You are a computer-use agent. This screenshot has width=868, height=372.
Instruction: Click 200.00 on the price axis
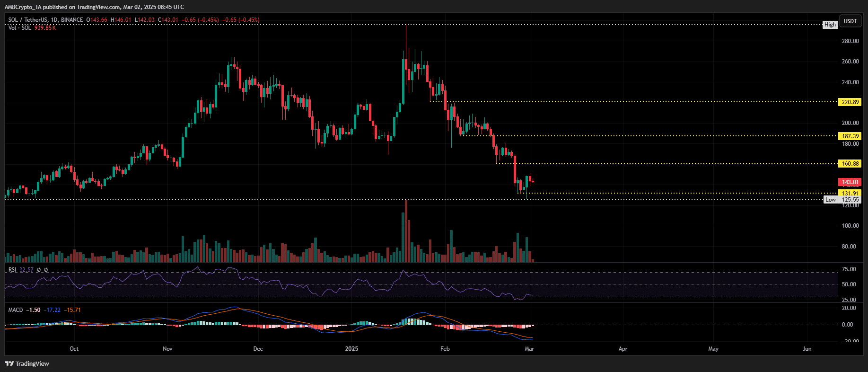click(850, 123)
